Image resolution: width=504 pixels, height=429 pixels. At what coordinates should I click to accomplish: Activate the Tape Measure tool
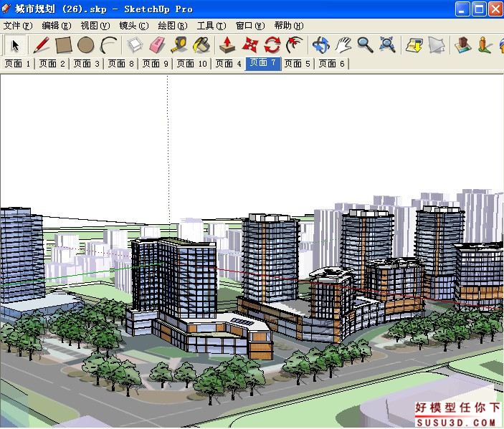pos(179,45)
